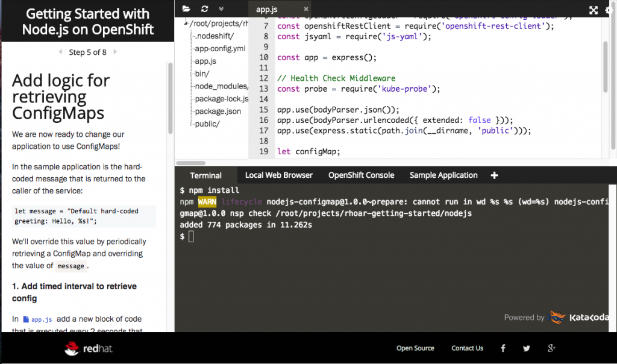Click the app.js link in instructions
Screen dimensions: 617x364
tap(41, 319)
